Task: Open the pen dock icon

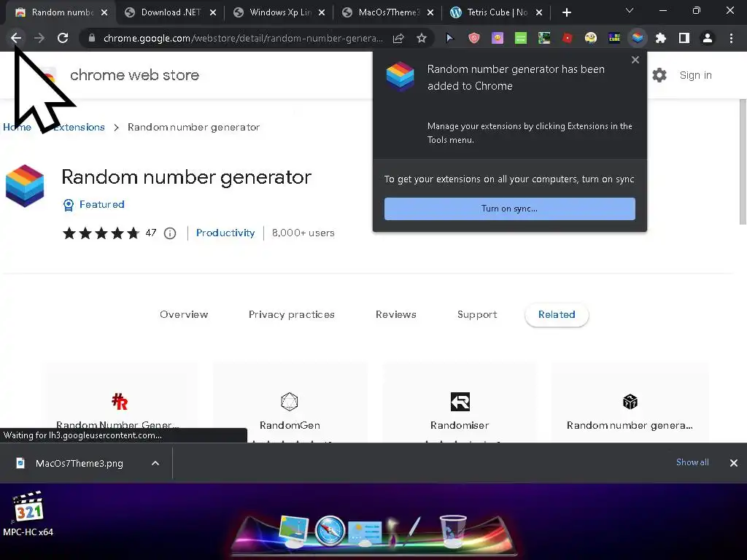Action: pos(413,531)
